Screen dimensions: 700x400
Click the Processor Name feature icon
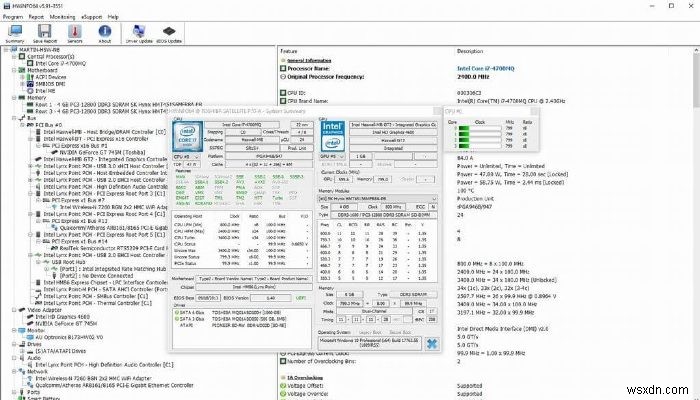(283, 68)
